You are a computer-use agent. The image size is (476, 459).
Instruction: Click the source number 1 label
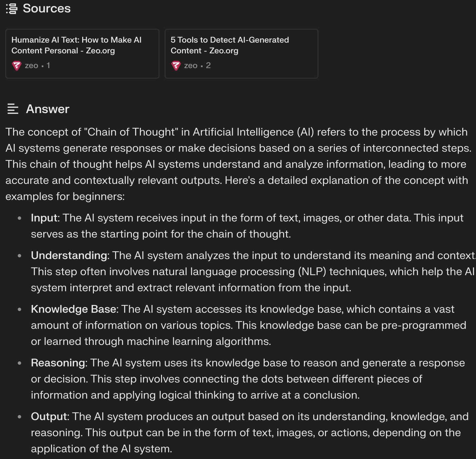tap(48, 65)
